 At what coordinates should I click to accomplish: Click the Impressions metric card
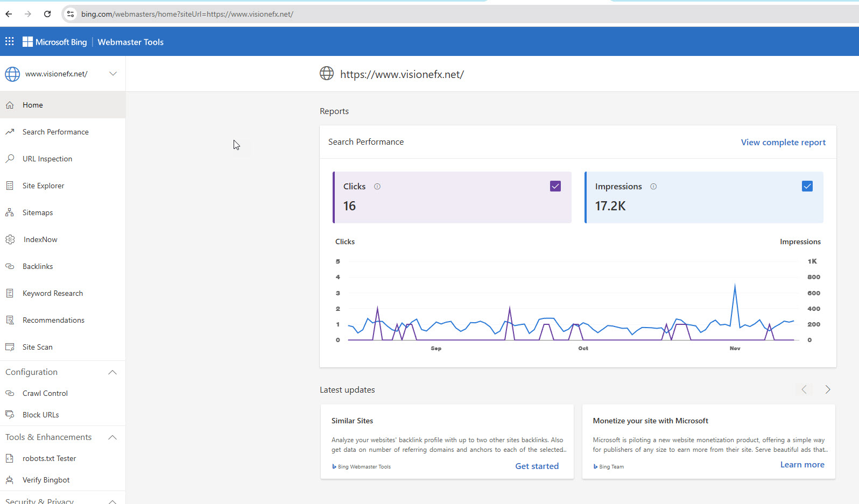click(x=704, y=197)
